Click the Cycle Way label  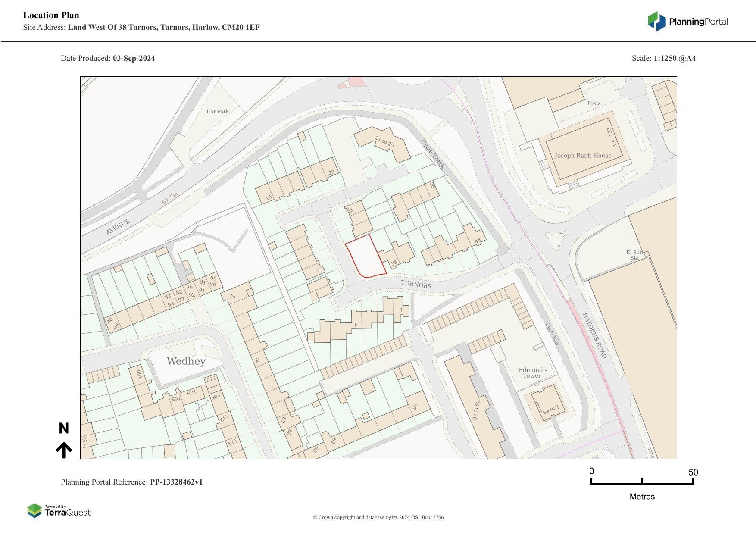point(552,334)
